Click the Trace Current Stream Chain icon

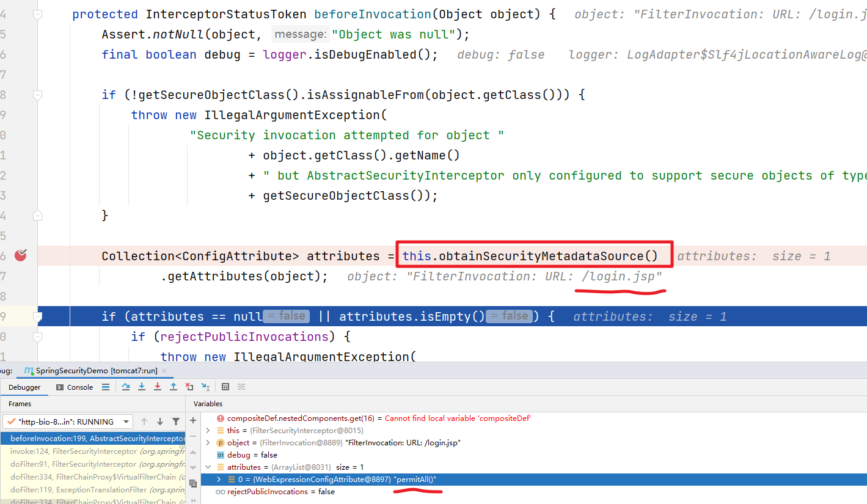click(x=241, y=387)
